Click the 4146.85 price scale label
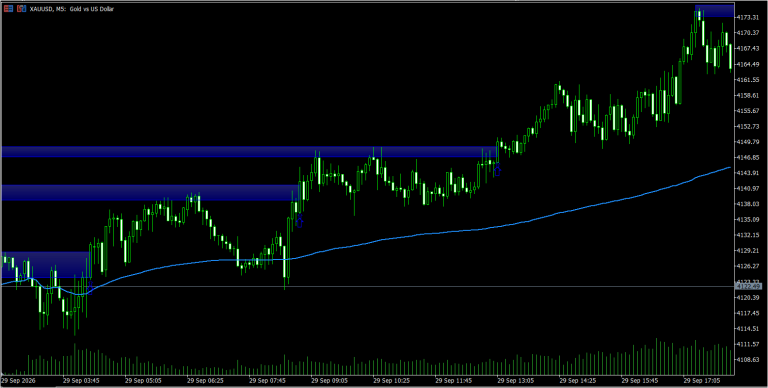The height and width of the screenshot is (388, 768). 748,157
